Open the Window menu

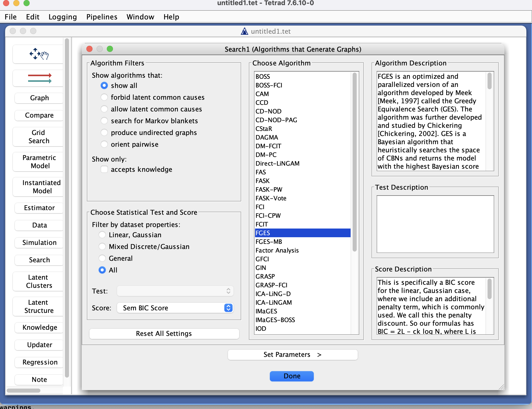coord(140,17)
